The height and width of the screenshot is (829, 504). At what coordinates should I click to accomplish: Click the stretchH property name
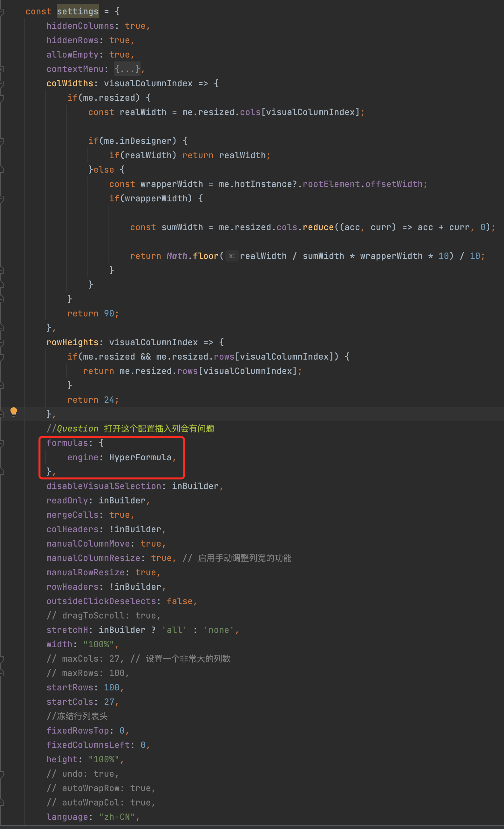(67, 630)
